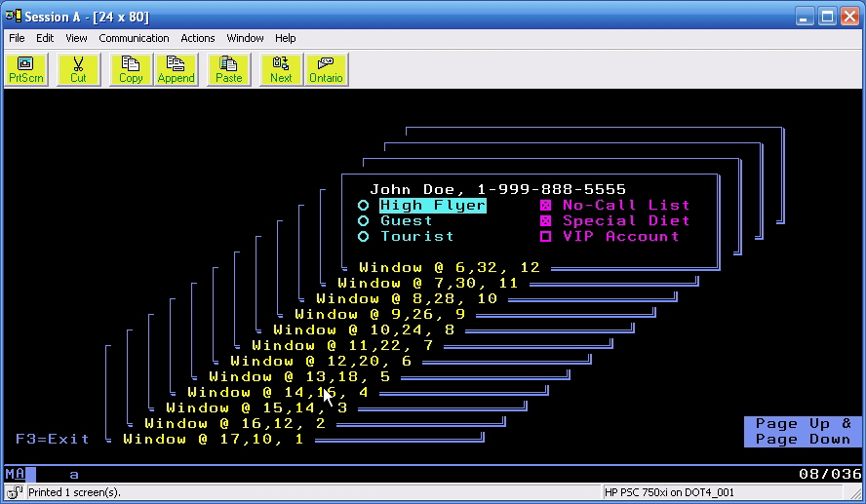The image size is (866, 504).
Task: Click the F3=Exit function key label
Action: pyautogui.click(x=53, y=440)
